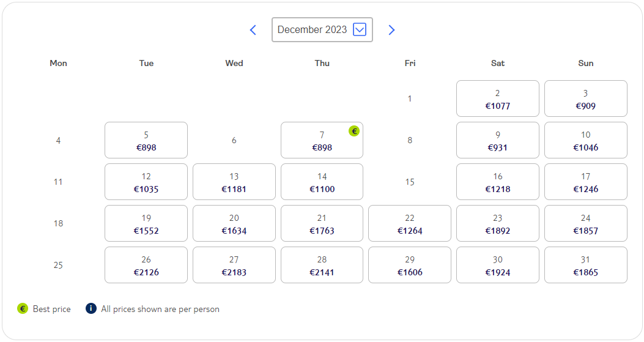Click the Best price legend euro icon
The image size is (644, 342).
coord(23,308)
